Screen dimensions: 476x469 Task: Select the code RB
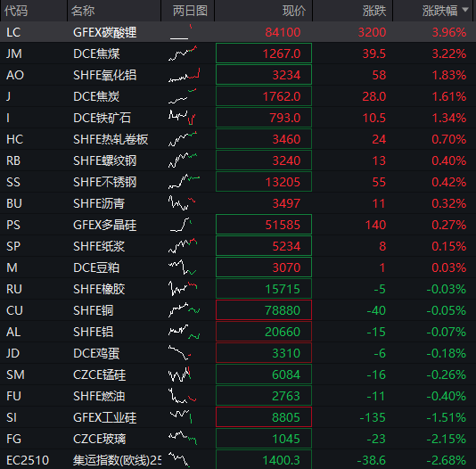coord(13,160)
